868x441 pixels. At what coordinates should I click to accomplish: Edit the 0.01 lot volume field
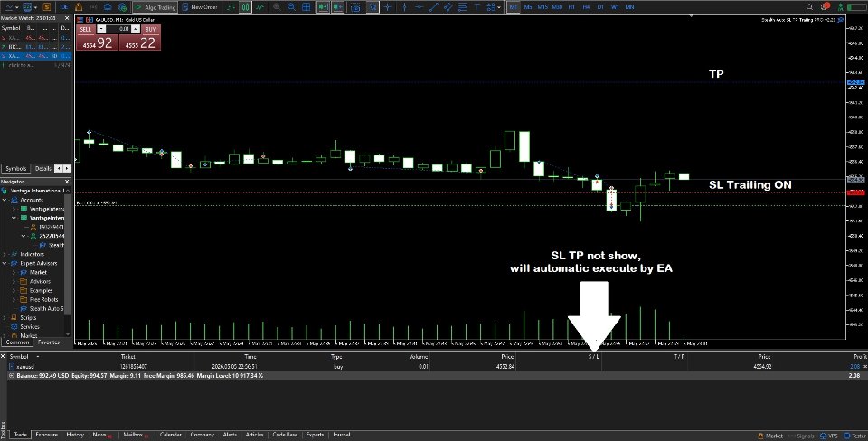click(118, 29)
